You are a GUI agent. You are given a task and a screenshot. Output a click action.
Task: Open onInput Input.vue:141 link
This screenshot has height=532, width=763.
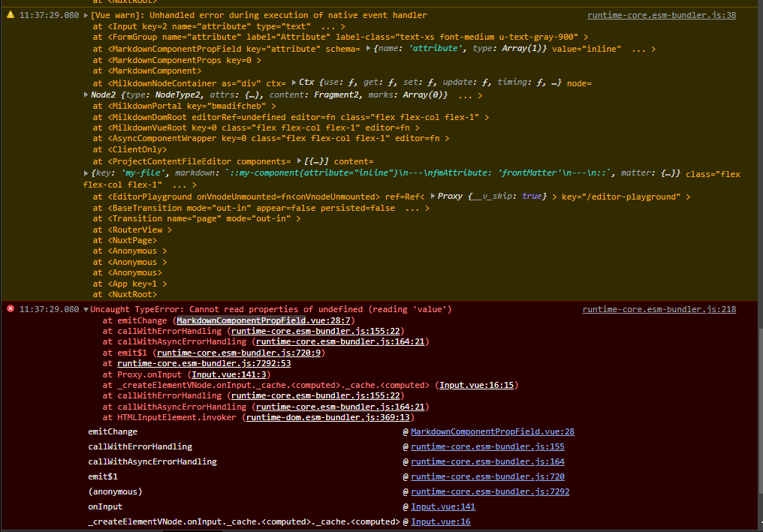coord(443,506)
